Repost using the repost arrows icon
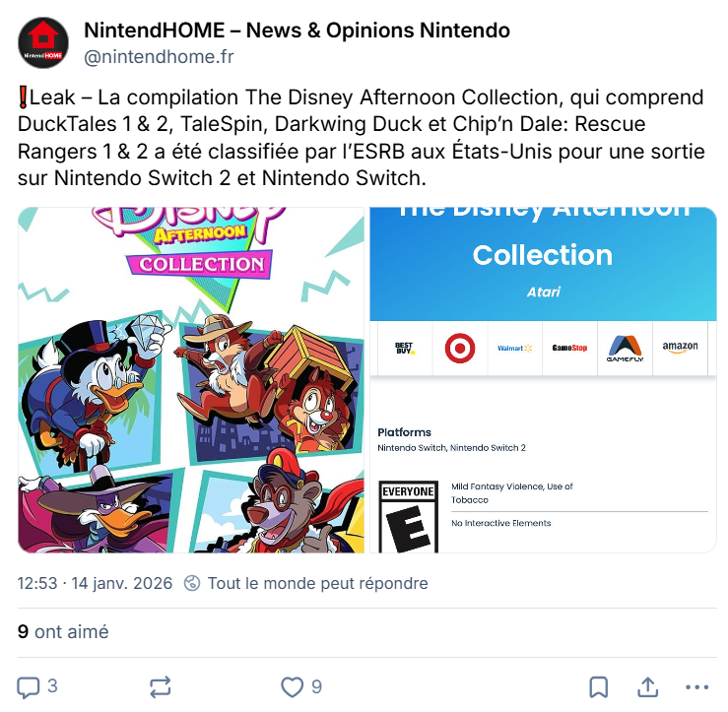 [161, 687]
